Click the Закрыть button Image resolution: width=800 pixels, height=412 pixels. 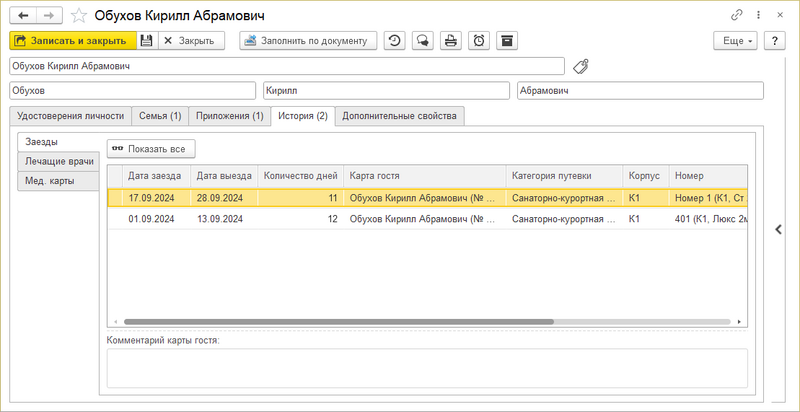[x=191, y=41]
